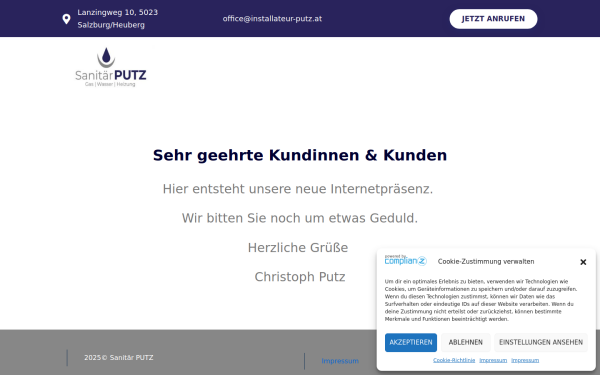Select the Lanzingweg 10, 5023 address text
This screenshot has width=600, height=375.
(x=117, y=12)
